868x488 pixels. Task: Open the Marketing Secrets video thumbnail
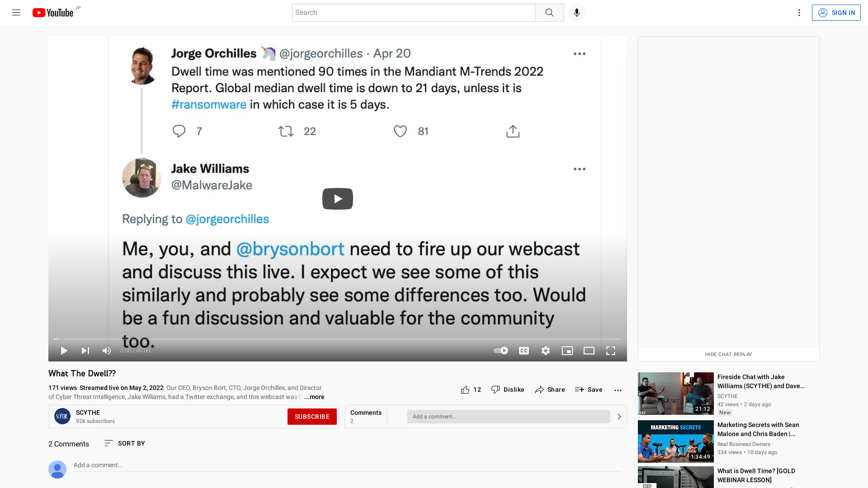pos(675,441)
